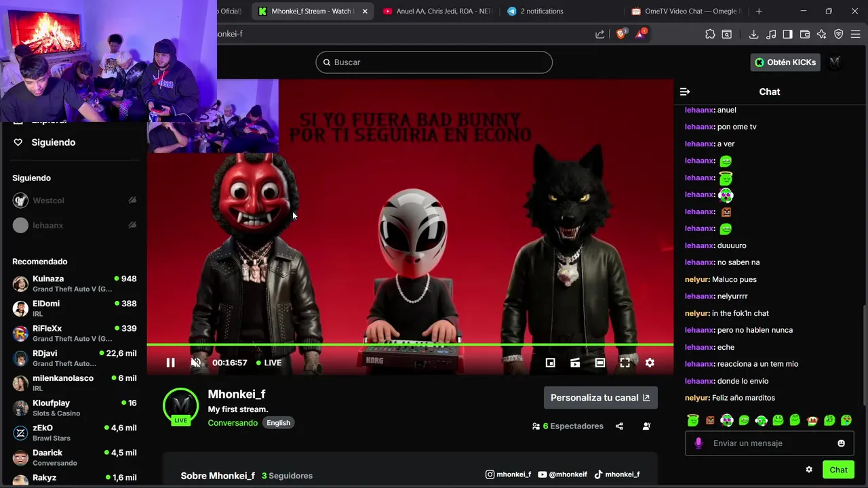Switch to OmeTV Video Chat tab
Screen dimensions: 868x488
686,11
